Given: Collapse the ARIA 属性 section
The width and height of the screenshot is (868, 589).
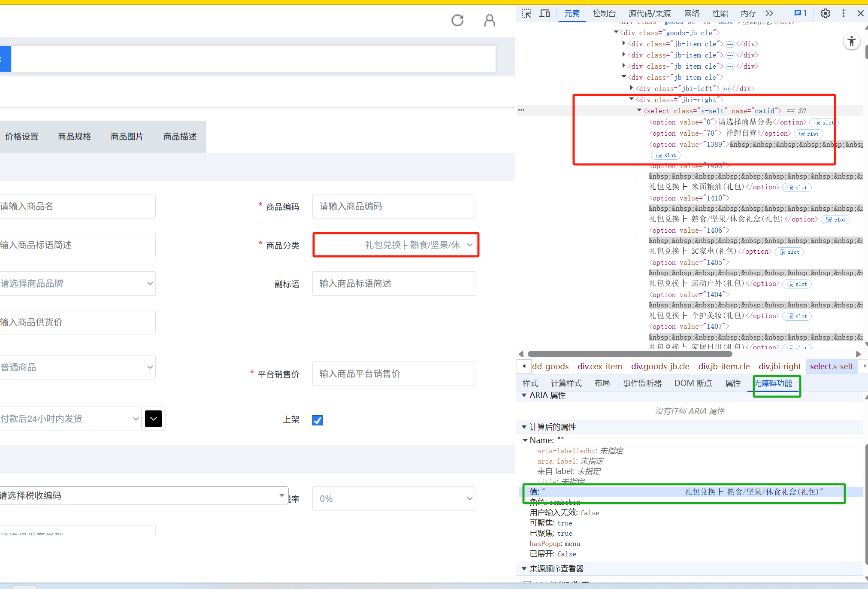Looking at the screenshot, I should 524,395.
